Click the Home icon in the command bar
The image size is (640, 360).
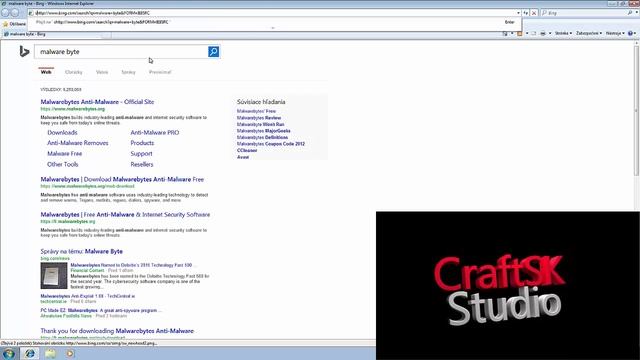pos(505,33)
